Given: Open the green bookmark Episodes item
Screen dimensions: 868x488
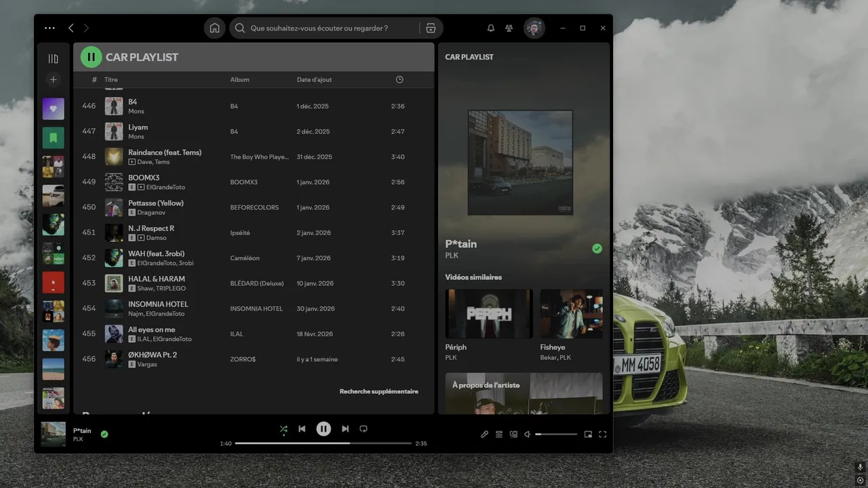Looking at the screenshot, I should coord(54,138).
